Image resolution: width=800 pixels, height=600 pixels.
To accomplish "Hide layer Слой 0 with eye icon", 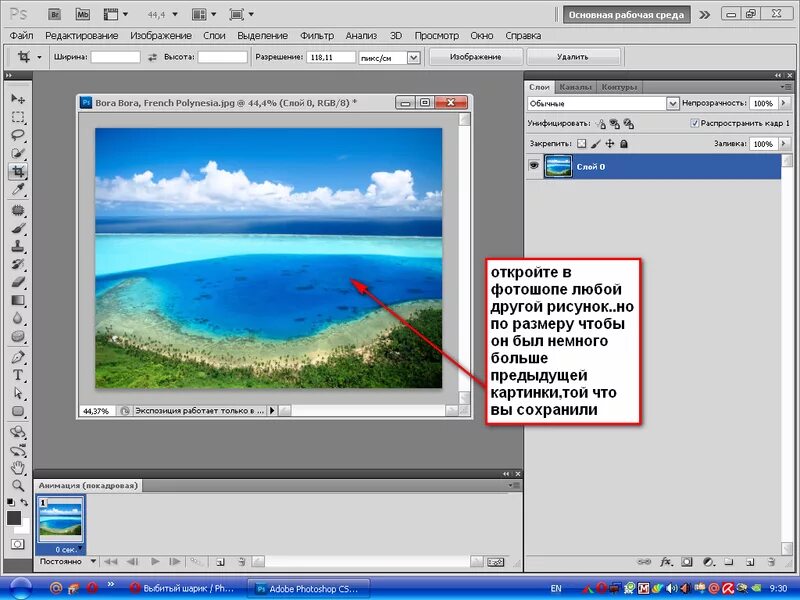I will point(534,166).
